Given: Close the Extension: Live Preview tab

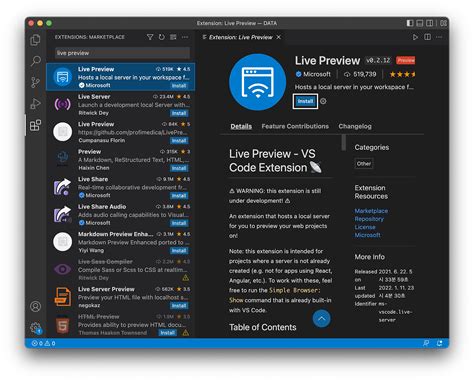Looking at the screenshot, I should click(x=279, y=37).
